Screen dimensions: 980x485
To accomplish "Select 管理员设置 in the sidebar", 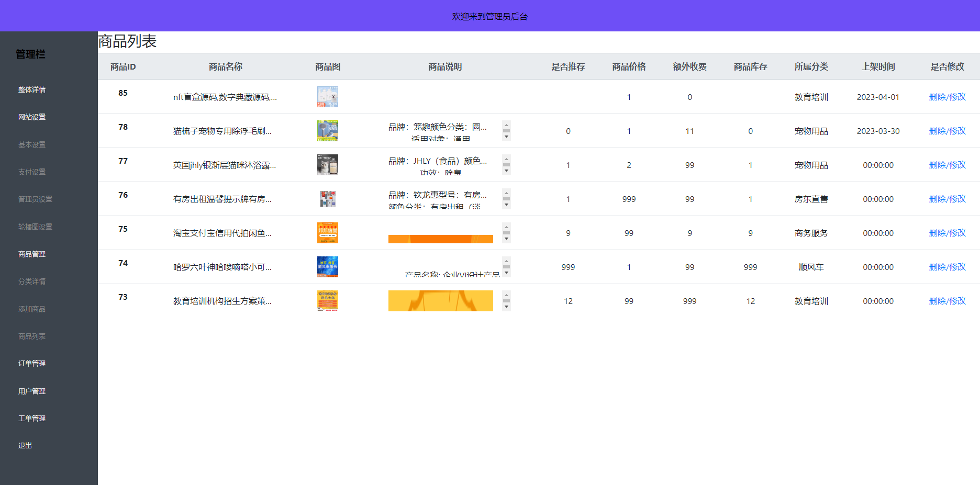I will coord(34,199).
